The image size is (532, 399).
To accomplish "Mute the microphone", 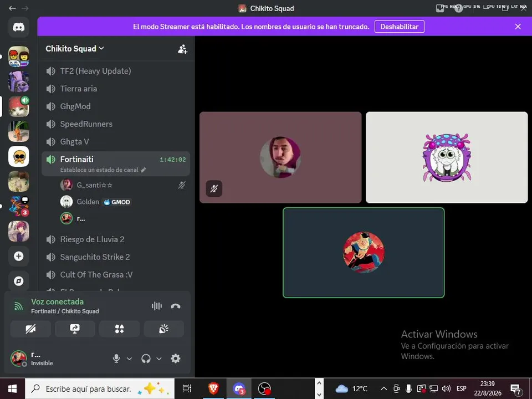I will [x=116, y=359].
